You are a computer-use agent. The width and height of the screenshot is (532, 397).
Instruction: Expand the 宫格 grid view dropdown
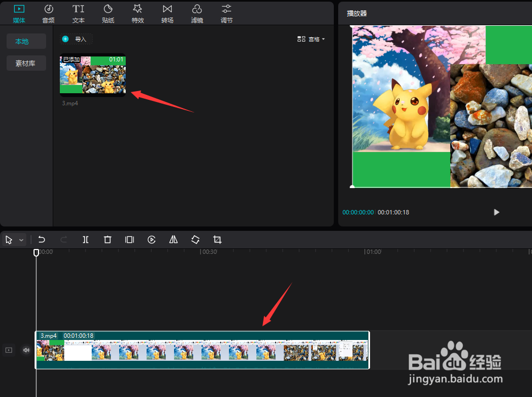pyautogui.click(x=311, y=39)
